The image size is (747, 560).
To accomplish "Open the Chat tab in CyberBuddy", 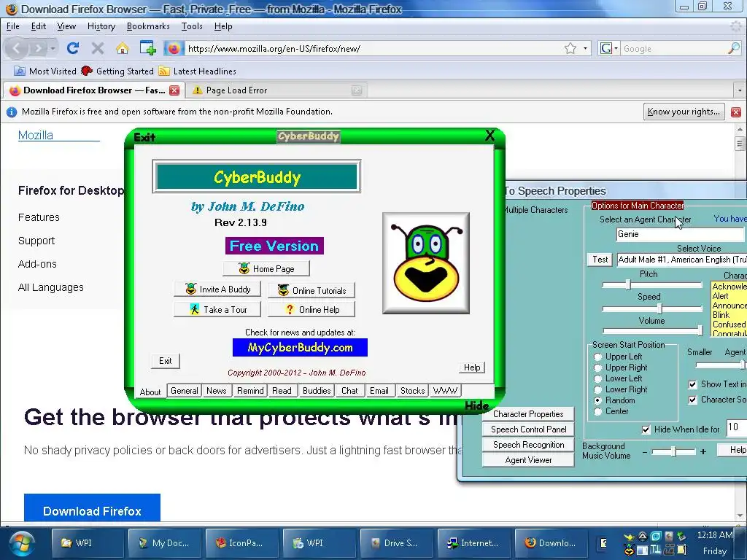I will (x=349, y=391).
